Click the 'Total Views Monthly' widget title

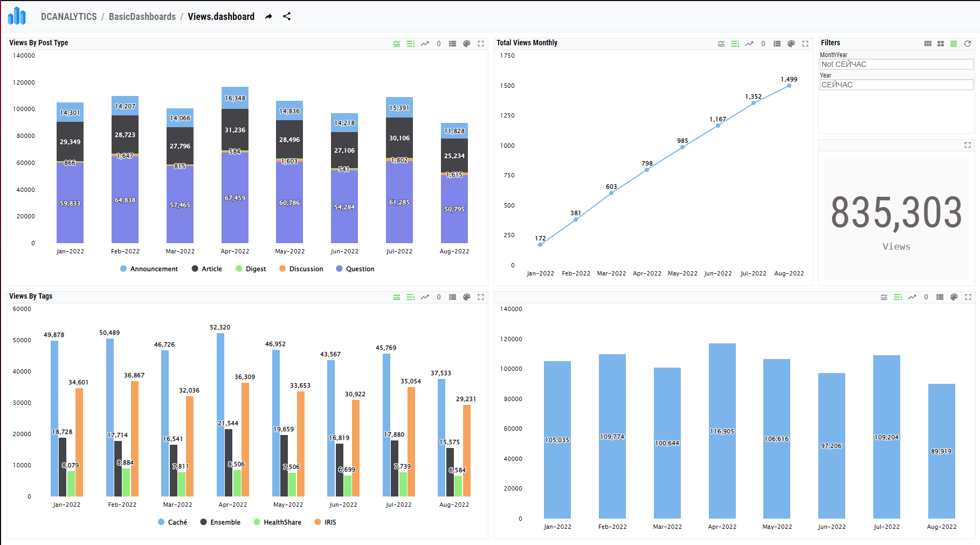coord(527,43)
